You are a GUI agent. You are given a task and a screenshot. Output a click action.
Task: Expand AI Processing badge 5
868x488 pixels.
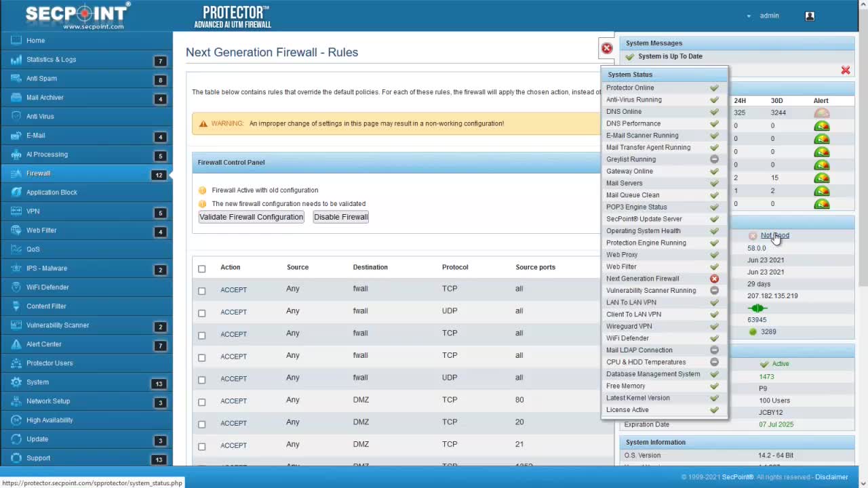[x=161, y=156]
